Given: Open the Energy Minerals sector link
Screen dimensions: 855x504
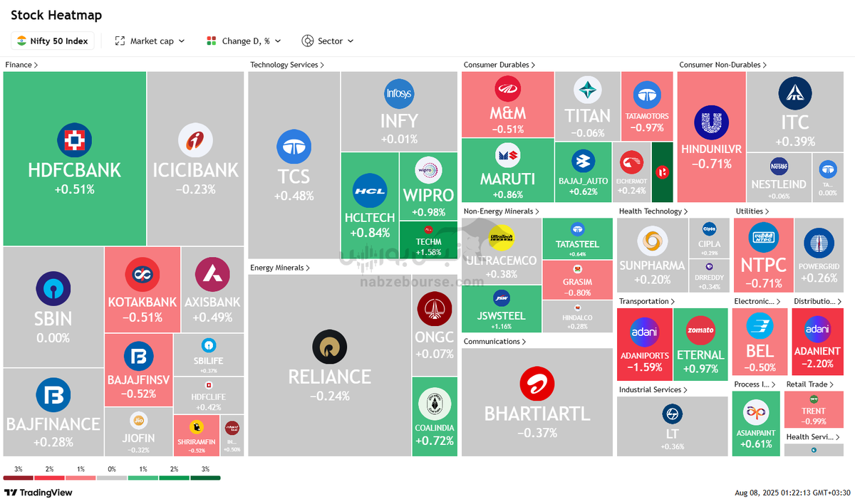Looking at the screenshot, I should (x=280, y=268).
